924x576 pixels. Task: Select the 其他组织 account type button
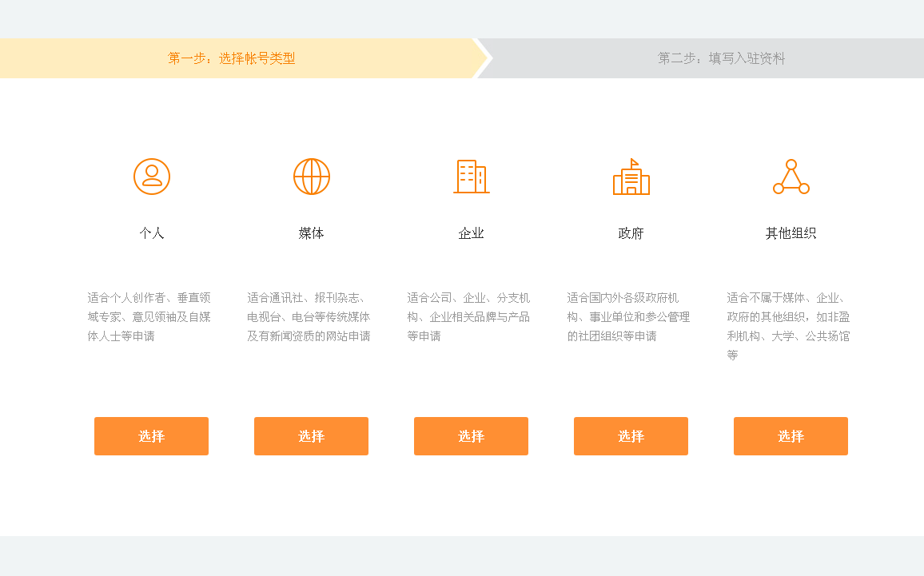pos(791,436)
